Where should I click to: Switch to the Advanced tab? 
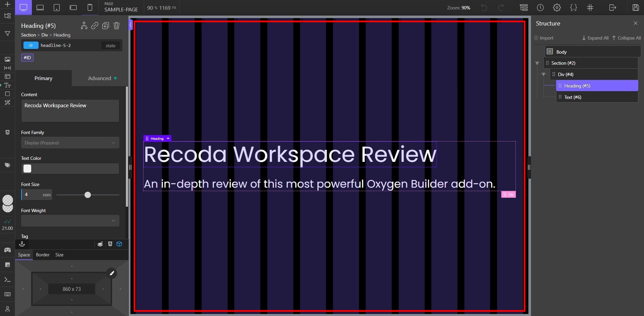tap(99, 78)
